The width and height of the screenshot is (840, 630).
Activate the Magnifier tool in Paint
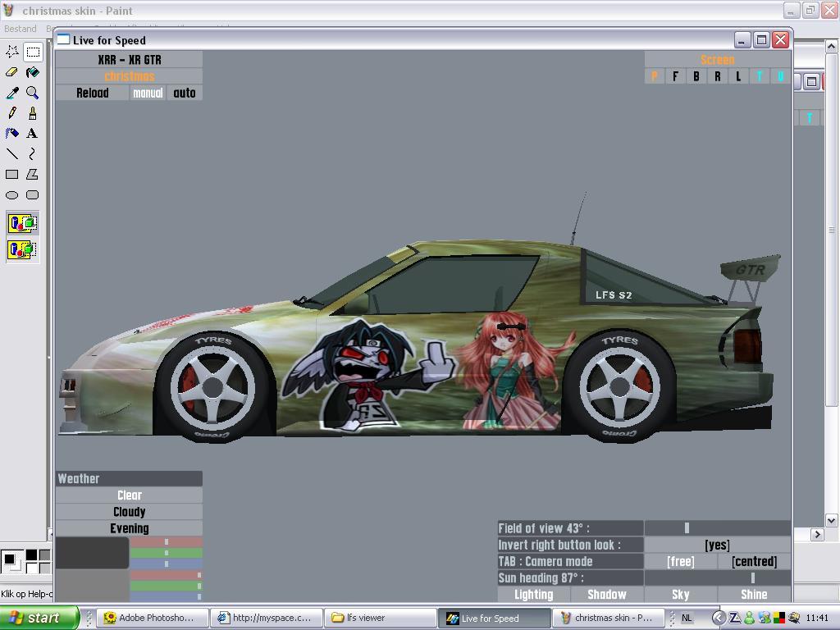33,93
